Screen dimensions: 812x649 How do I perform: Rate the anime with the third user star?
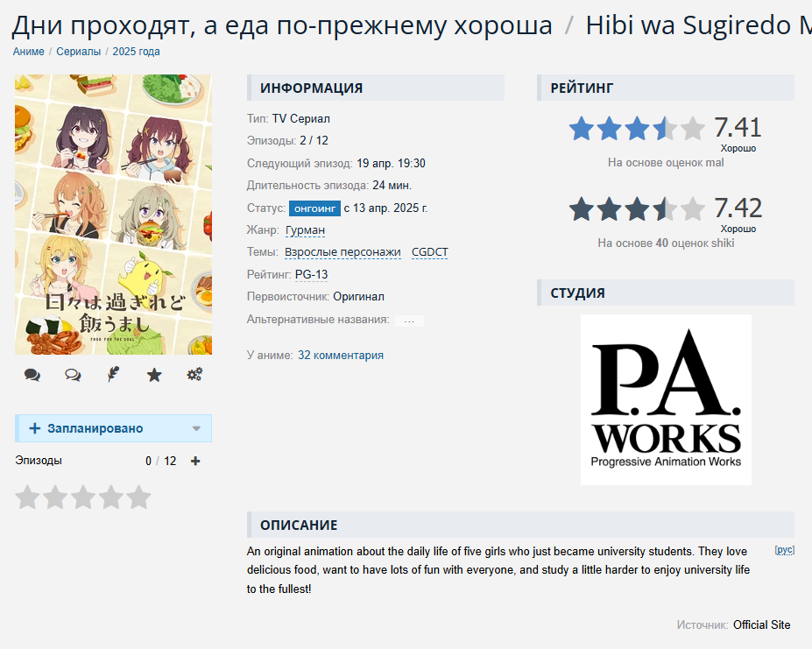[x=83, y=497]
